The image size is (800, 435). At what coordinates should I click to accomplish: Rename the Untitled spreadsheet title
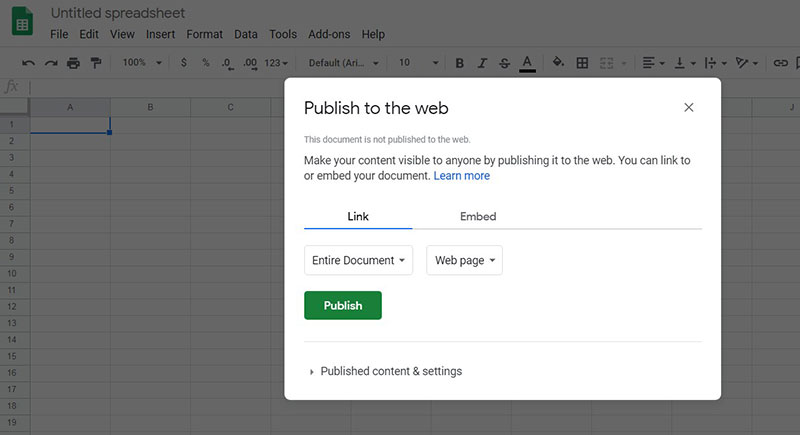[x=117, y=13]
